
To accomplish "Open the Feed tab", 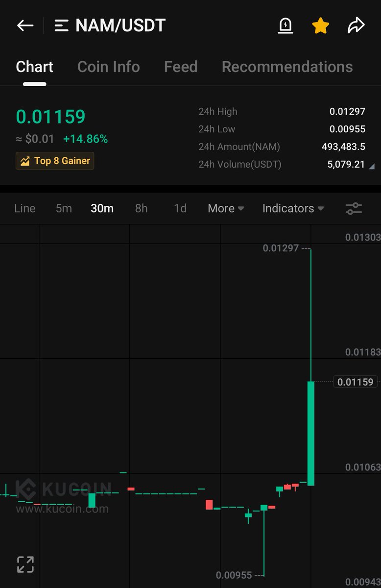I will pos(181,67).
